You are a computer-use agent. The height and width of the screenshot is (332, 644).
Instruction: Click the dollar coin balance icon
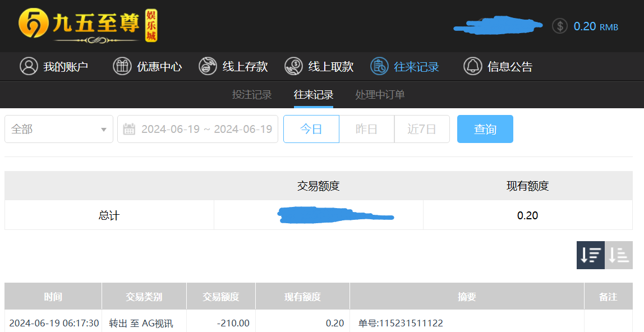coord(559,26)
